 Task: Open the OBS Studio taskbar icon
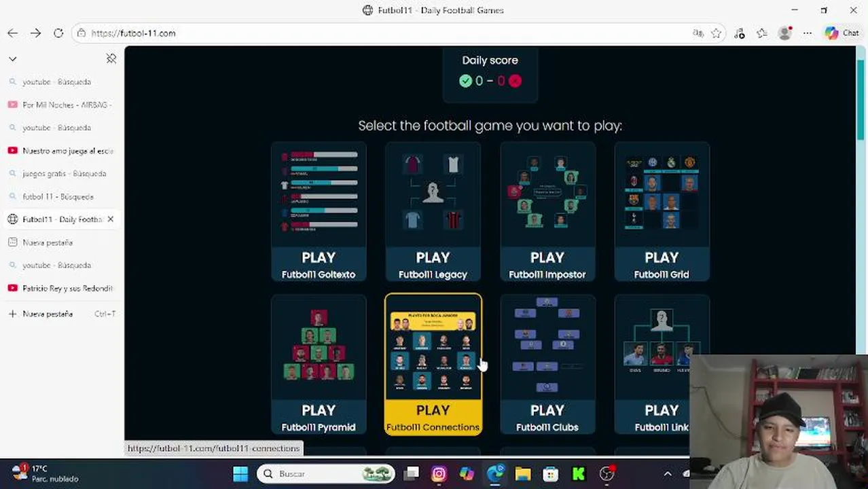pos(607,473)
